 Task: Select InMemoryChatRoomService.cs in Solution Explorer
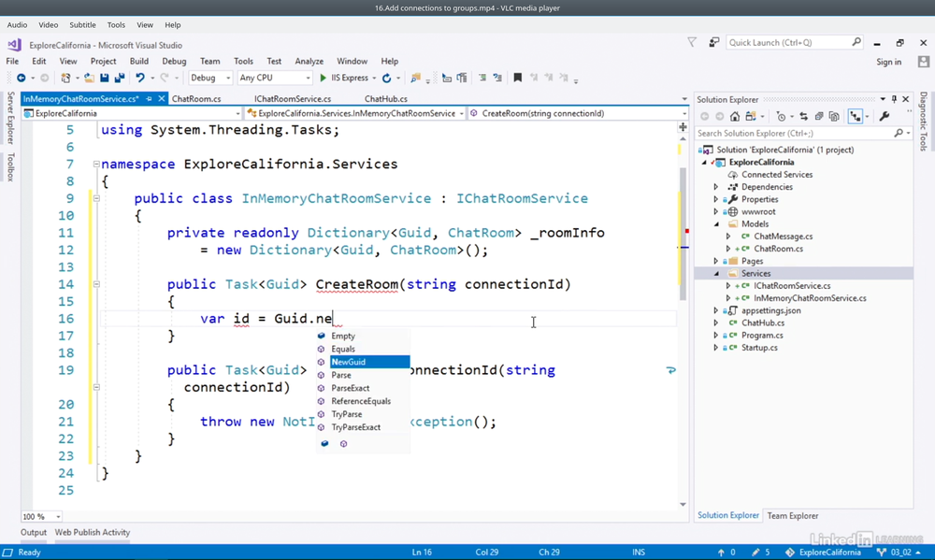click(x=810, y=298)
